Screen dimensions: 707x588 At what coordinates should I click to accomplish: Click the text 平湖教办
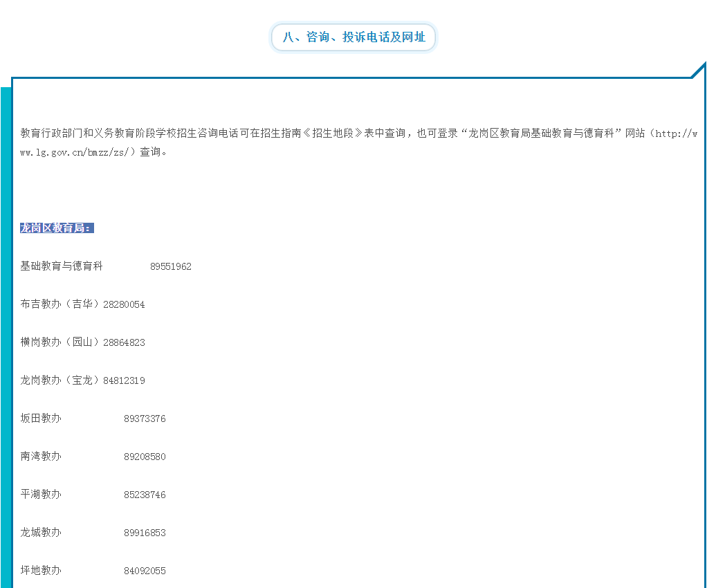coord(41,494)
